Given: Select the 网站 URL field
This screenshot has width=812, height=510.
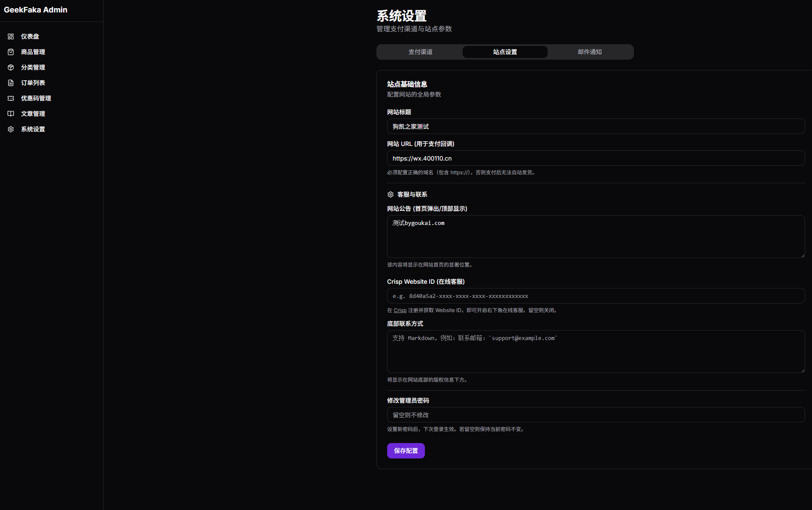Looking at the screenshot, I should pyautogui.click(x=596, y=158).
